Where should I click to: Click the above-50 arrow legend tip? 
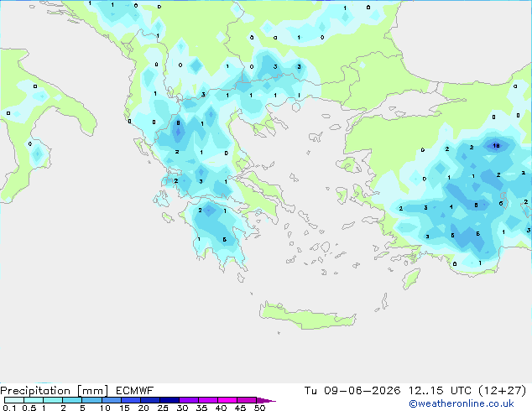[x=266, y=400]
